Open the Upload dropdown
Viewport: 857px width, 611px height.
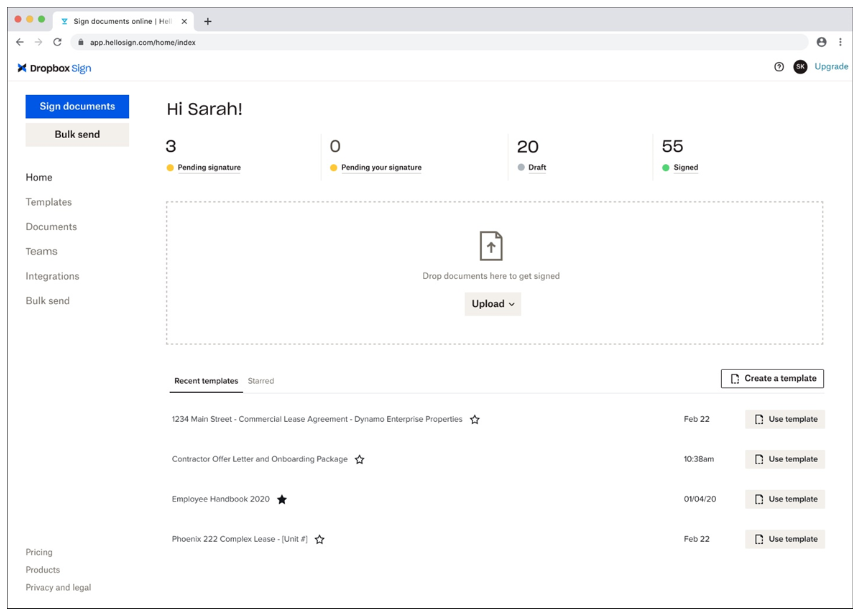click(x=491, y=303)
